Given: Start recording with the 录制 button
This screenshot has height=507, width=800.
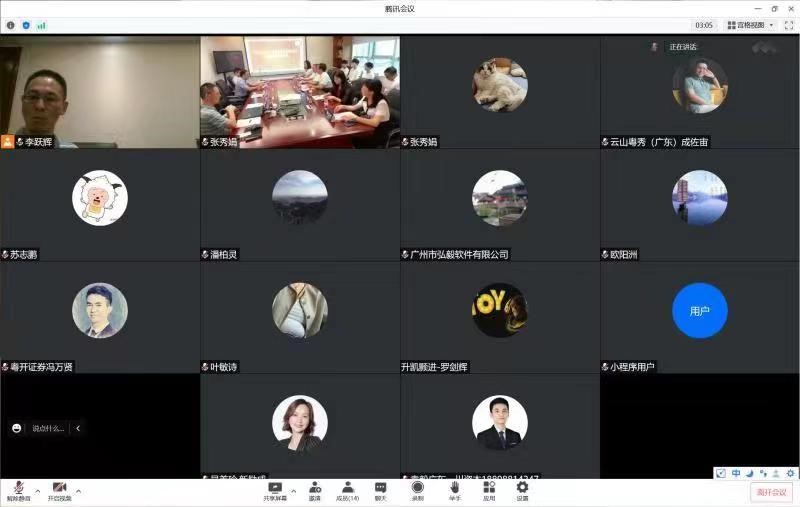Looking at the screenshot, I should pos(417,490).
